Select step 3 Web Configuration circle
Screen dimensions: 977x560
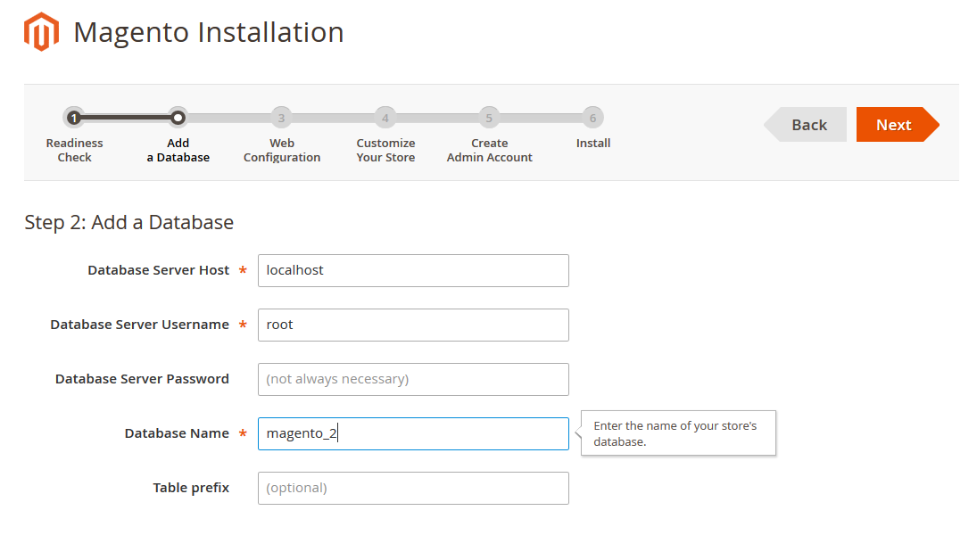pos(282,118)
